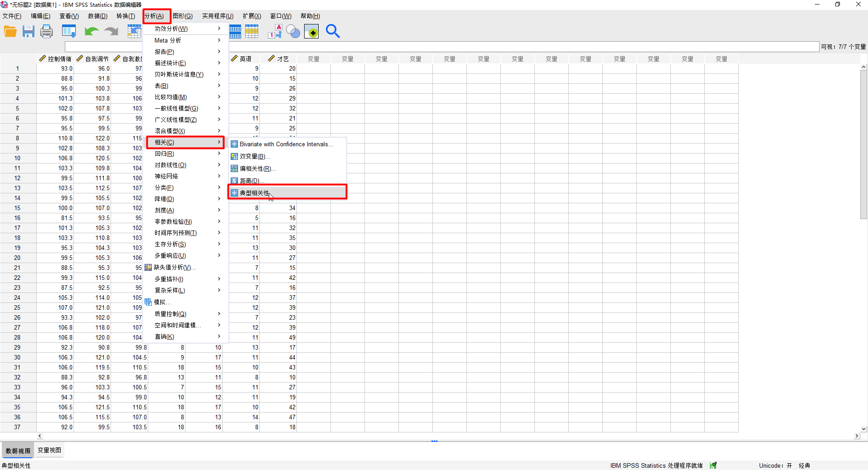Save the dataset with the floppy disk icon
The image size is (868, 470).
29,31
